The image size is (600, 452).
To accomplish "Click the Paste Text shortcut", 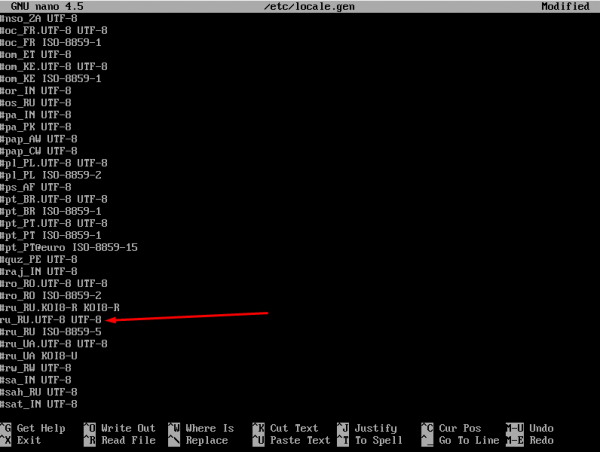I will [x=291, y=441].
